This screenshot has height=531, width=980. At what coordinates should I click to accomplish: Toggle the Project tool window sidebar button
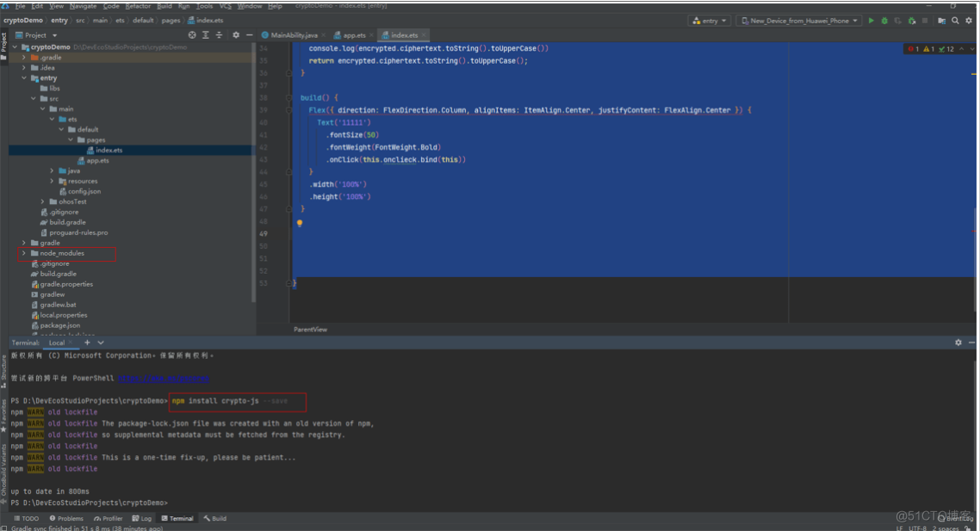[3, 41]
